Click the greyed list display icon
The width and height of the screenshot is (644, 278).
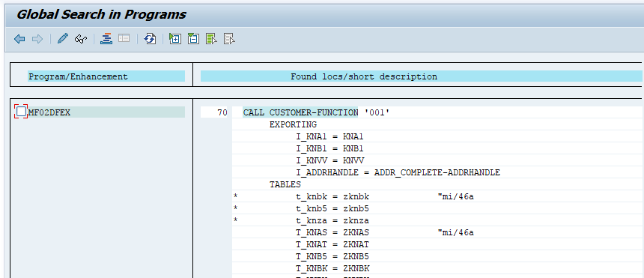[124, 38]
